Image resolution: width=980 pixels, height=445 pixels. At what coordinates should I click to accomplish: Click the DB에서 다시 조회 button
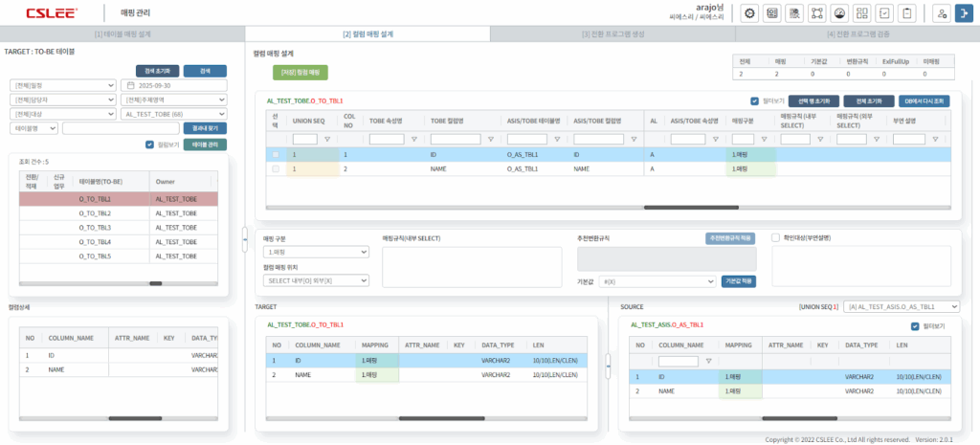[926, 100]
